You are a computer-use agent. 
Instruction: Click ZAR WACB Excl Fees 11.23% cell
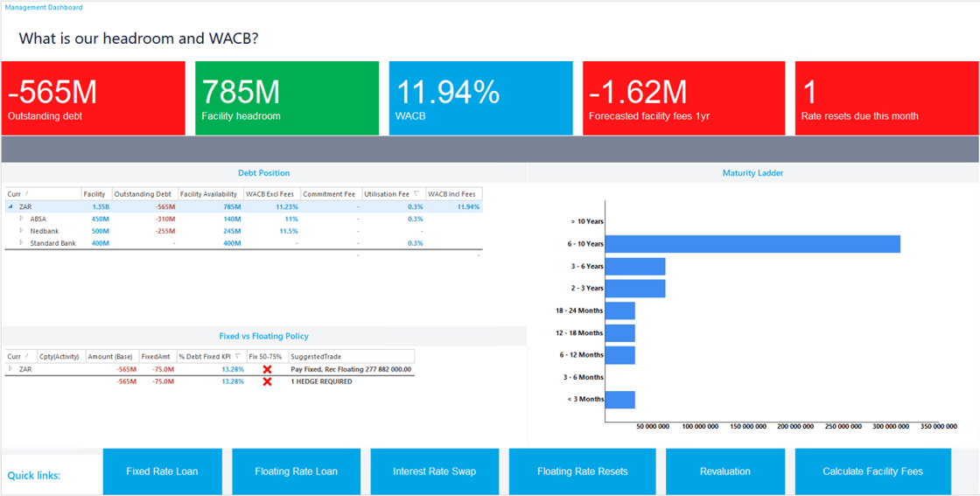click(x=287, y=206)
